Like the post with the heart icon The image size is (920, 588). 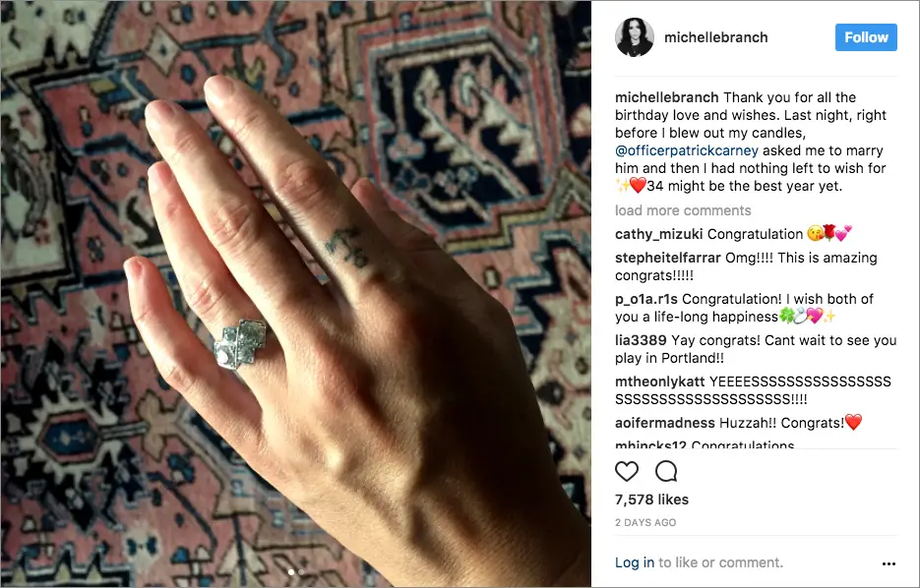click(x=627, y=471)
